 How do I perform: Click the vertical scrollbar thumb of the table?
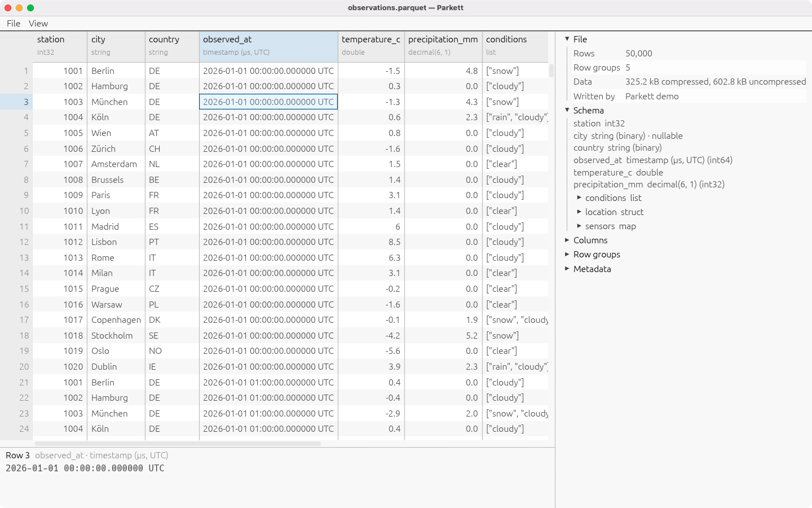tap(551, 71)
